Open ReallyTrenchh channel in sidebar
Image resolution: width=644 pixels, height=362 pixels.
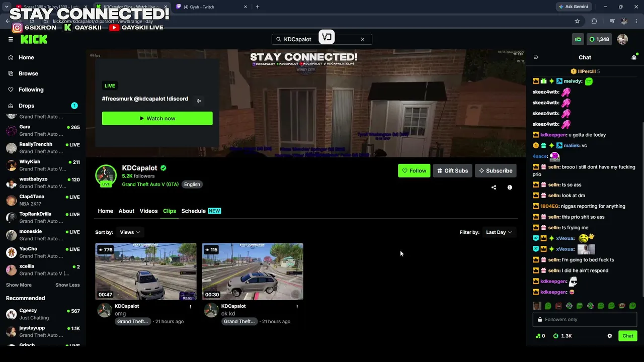(43, 148)
